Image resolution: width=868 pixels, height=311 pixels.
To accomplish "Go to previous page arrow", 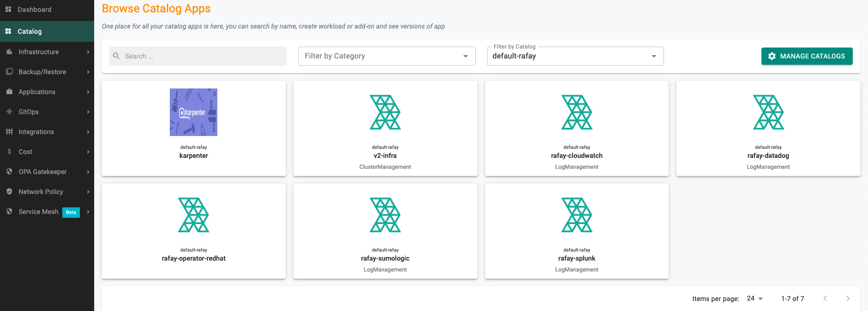I will pyautogui.click(x=825, y=299).
